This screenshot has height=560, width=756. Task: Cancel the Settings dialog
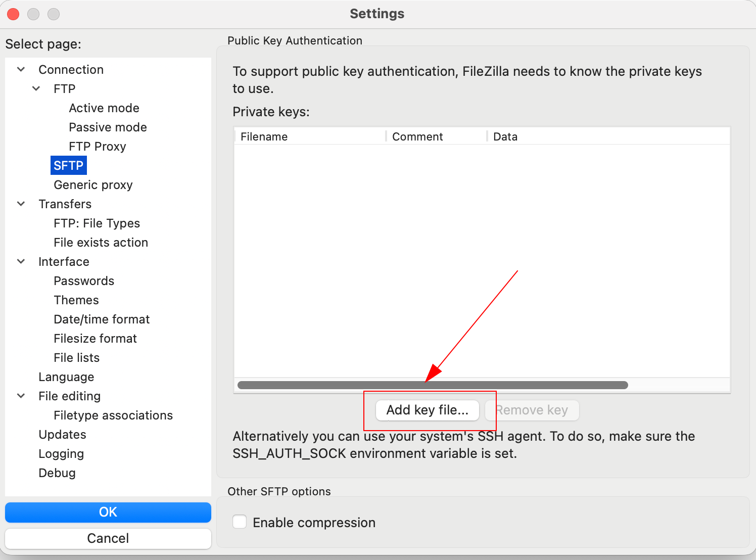(108, 538)
